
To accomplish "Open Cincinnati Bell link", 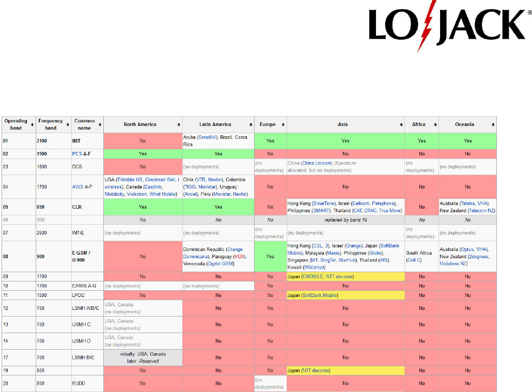I will tap(160, 180).
